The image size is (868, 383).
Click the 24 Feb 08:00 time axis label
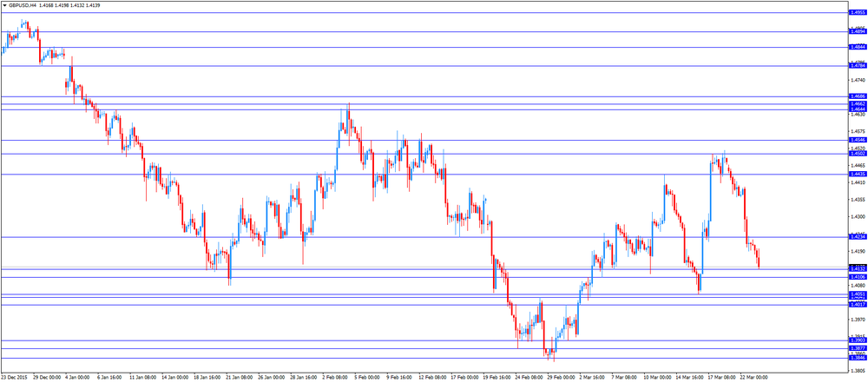click(529, 378)
